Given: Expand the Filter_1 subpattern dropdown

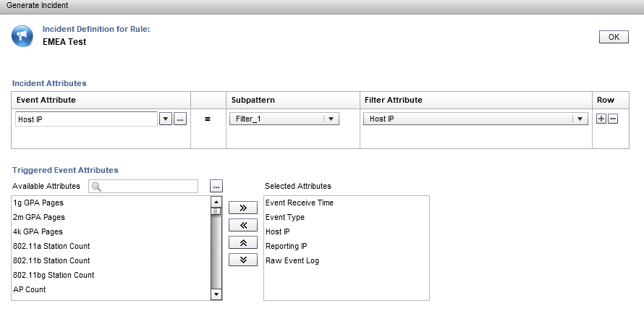Looking at the screenshot, I should coord(284,119).
